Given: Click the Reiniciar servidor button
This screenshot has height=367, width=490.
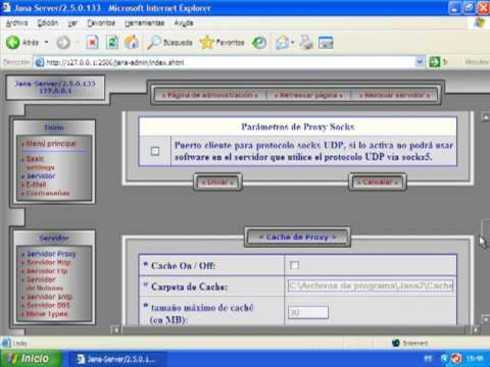Looking at the screenshot, I should [395, 95].
